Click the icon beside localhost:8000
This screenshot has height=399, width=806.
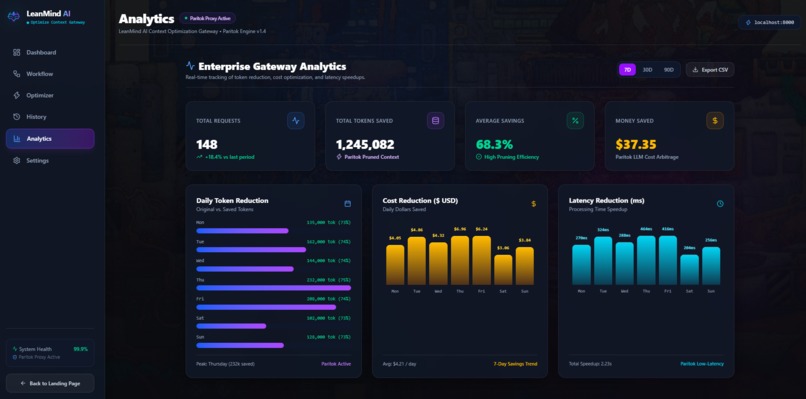(747, 23)
